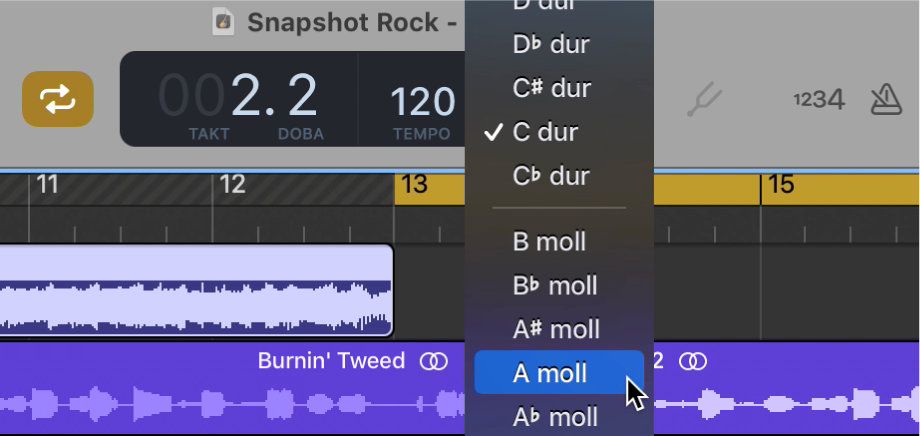Enable the 1234 count-in button

819,99
